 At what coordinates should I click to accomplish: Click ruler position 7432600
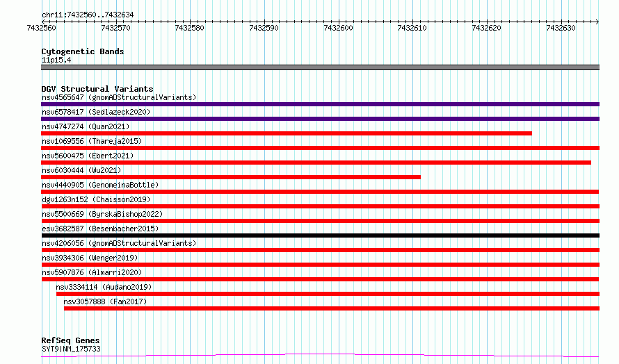(338, 28)
